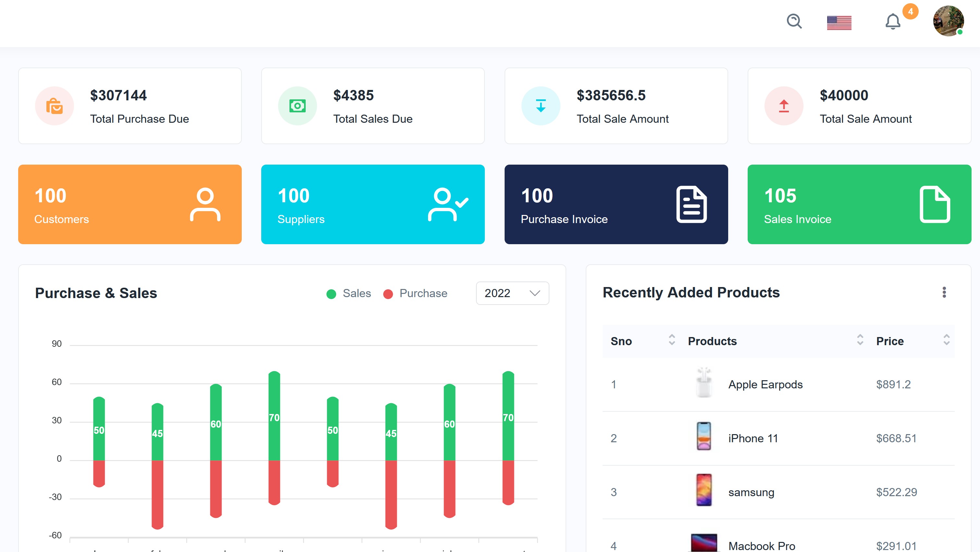Click the Apple Earpods thumbnail
The width and height of the screenshot is (980, 552).
[704, 384]
